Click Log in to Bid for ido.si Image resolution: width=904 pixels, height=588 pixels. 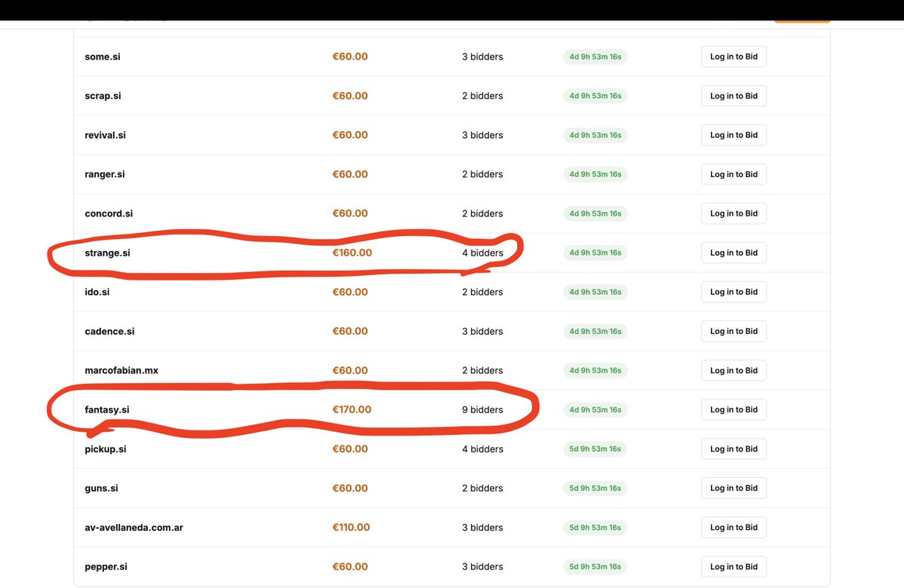(734, 292)
